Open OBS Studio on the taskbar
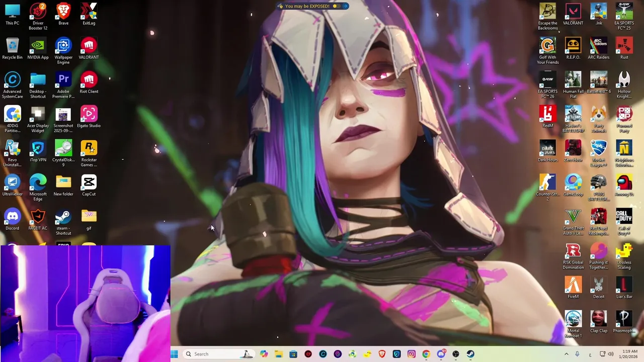Screen dimensions: 644x362 click(456, 354)
